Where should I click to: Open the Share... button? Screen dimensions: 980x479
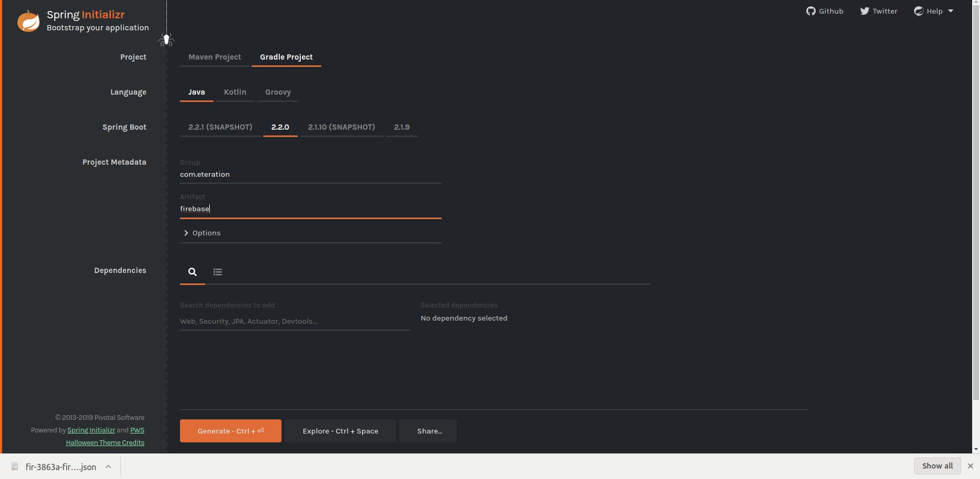click(428, 431)
